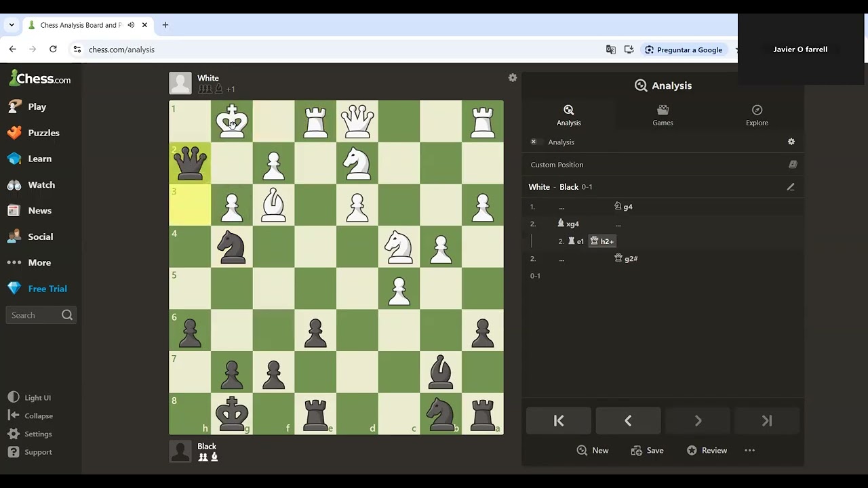
Task: Go to the Learn section
Action: [30, 159]
